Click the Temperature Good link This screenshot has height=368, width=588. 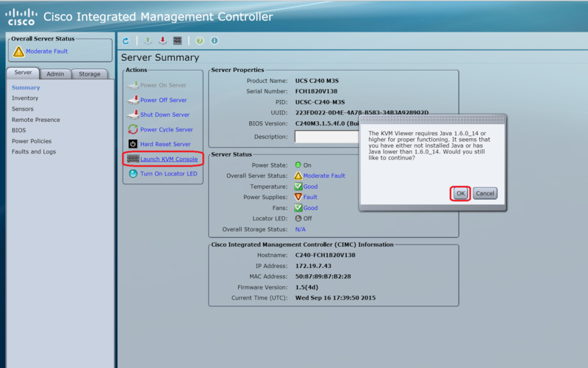click(310, 187)
